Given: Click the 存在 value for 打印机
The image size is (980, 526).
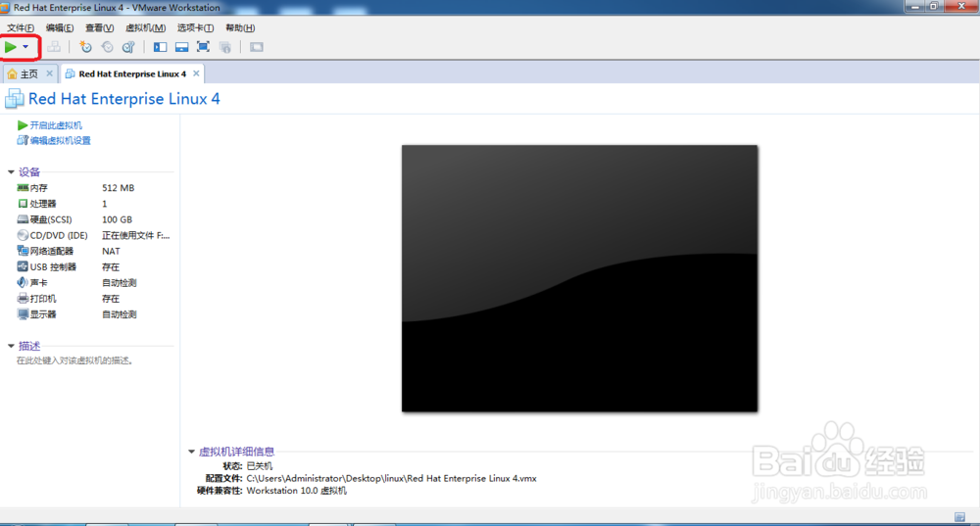Looking at the screenshot, I should pos(111,299).
